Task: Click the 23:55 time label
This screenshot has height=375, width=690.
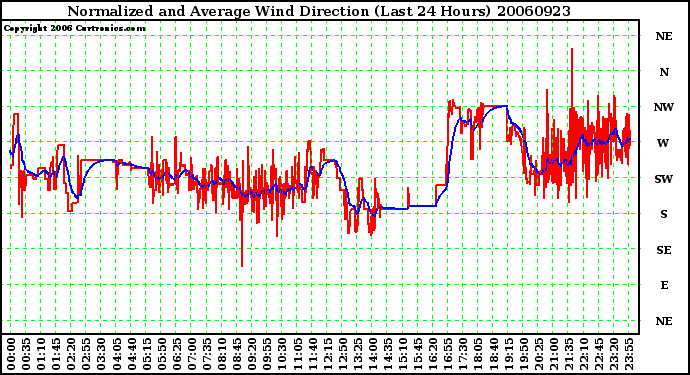Action: coord(628,354)
